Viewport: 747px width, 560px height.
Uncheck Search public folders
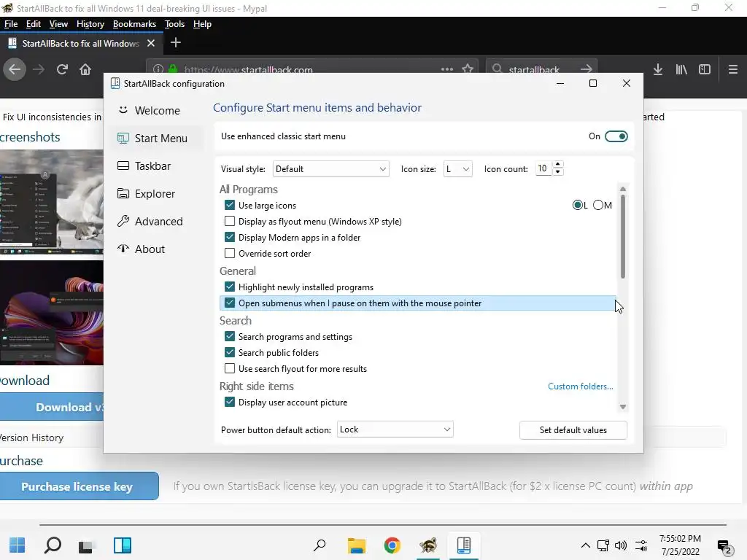point(230,352)
